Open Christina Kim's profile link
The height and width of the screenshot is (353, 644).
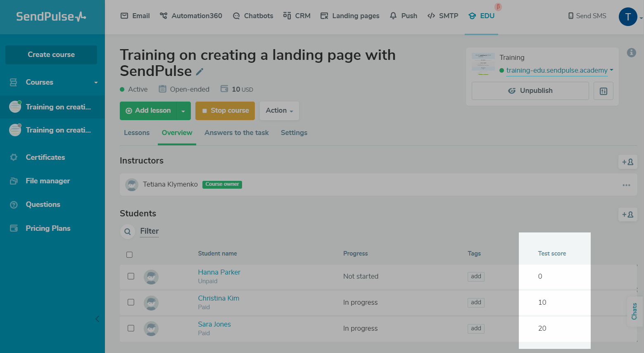[219, 298]
